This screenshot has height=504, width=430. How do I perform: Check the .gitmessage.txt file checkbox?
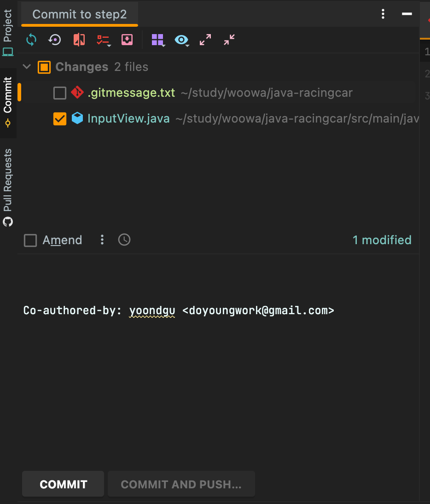60,93
